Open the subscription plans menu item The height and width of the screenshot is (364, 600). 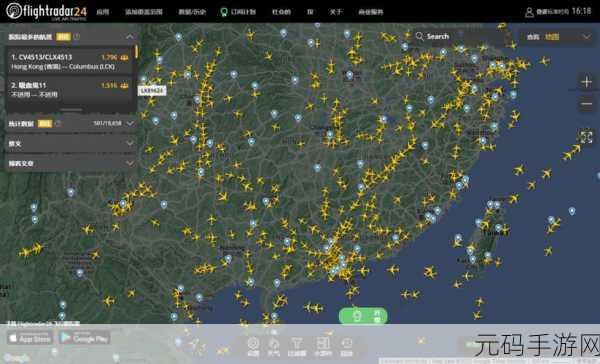[x=238, y=12]
